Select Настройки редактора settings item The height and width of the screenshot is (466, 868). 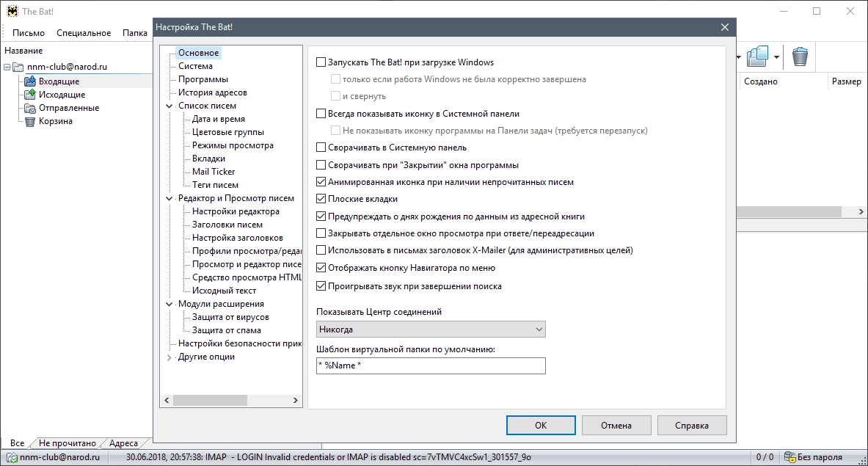pyautogui.click(x=236, y=211)
